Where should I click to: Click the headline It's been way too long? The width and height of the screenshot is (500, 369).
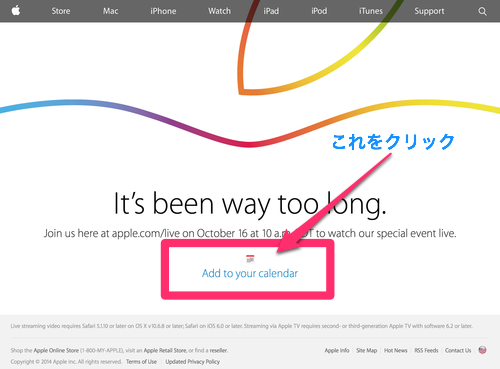point(250,204)
